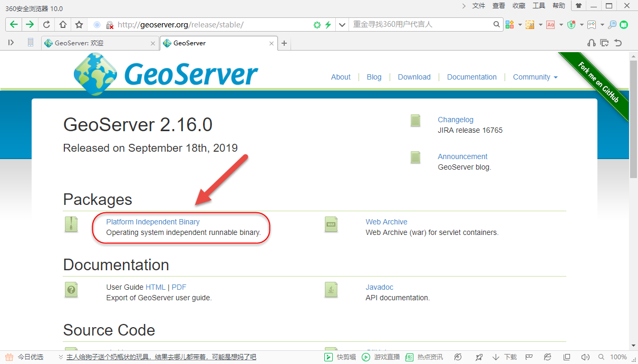Open the Download navigation link
The height and width of the screenshot is (364, 638).
(x=414, y=77)
